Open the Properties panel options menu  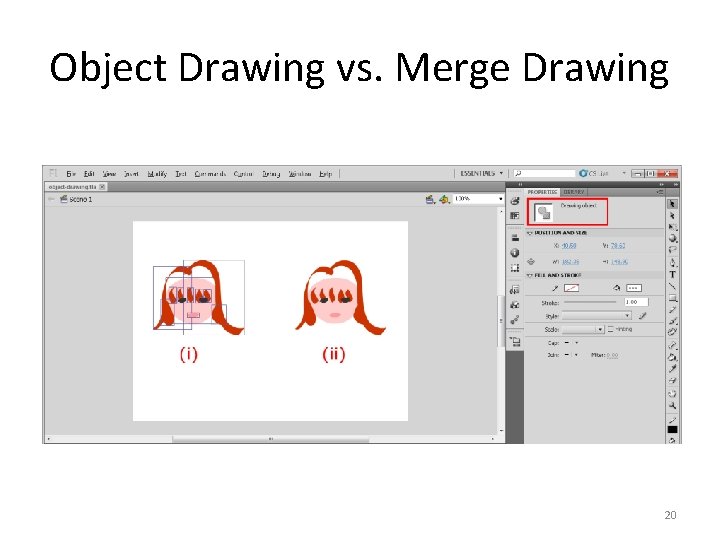[x=660, y=192]
